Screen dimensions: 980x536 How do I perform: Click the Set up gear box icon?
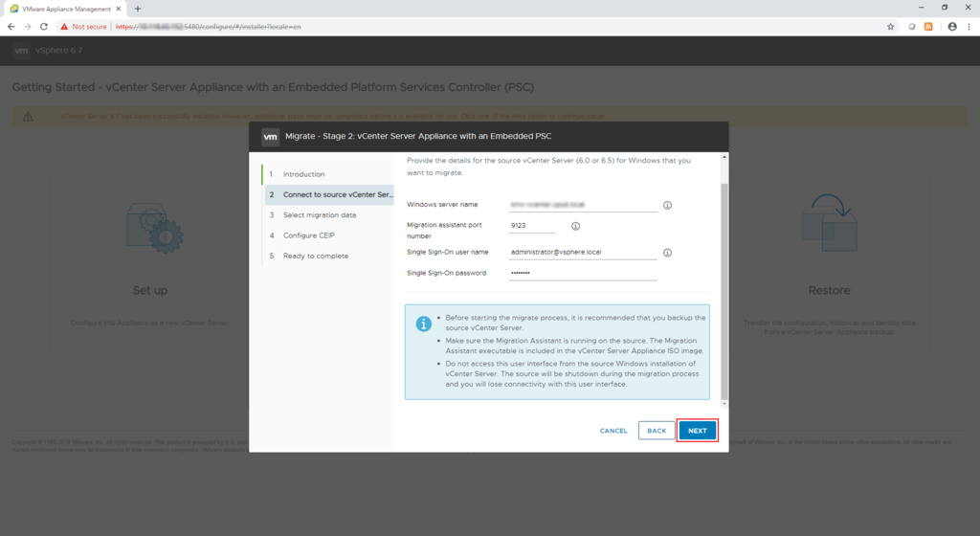pos(154,228)
